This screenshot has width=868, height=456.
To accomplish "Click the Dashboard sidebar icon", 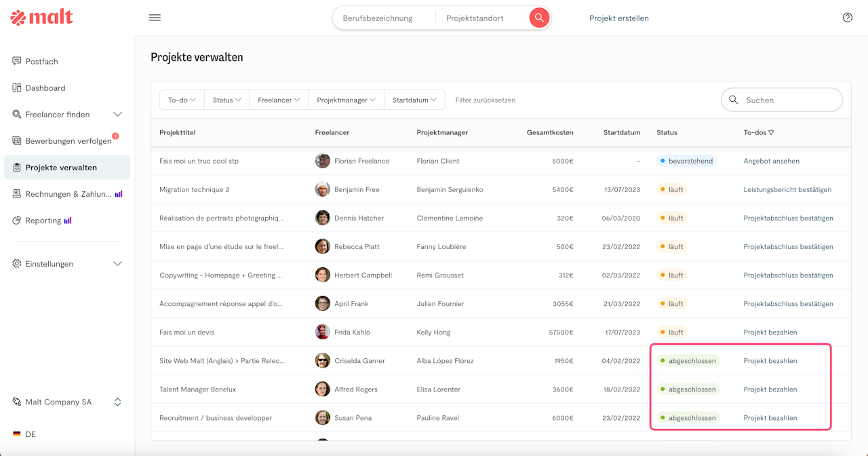I will (x=17, y=88).
